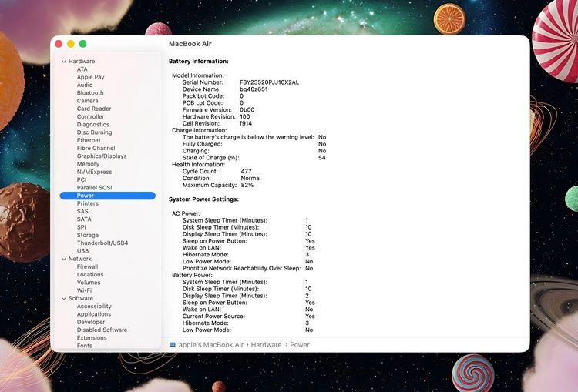Click the Hardware section heading
Screen dimensions: 578x392
pos(82,62)
